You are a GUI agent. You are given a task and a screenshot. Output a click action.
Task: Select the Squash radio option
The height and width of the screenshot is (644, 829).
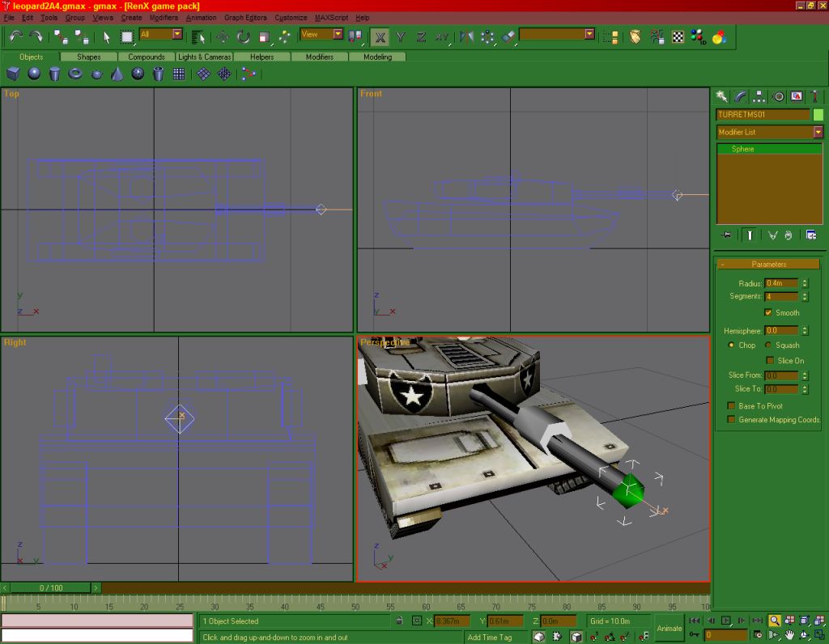coord(768,345)
